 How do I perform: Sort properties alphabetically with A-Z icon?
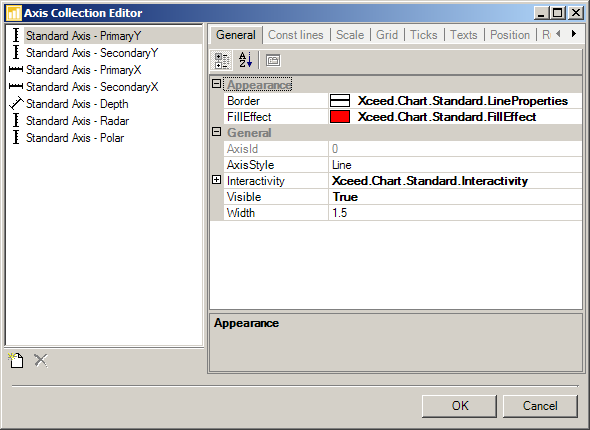[x=245, y=61]
